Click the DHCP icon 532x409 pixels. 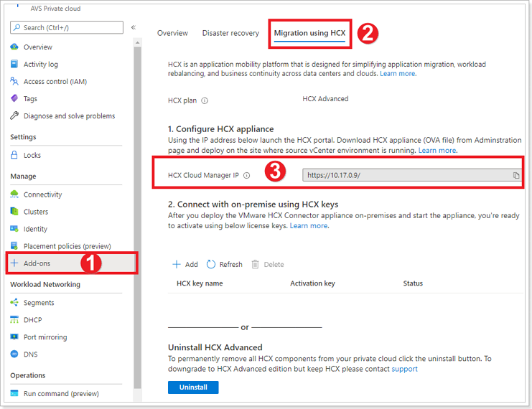(14, 319)
